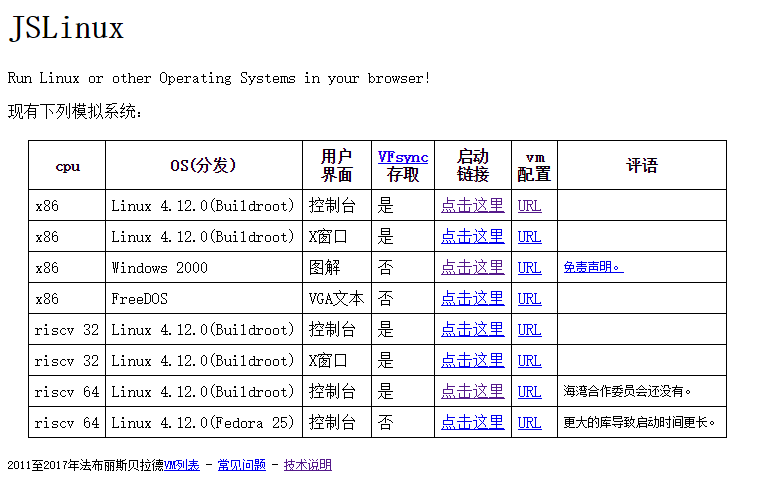The height and width of the screenshot is (490, 759).
Task: Open the 技术说明 technical notes link
Action: 308,465
